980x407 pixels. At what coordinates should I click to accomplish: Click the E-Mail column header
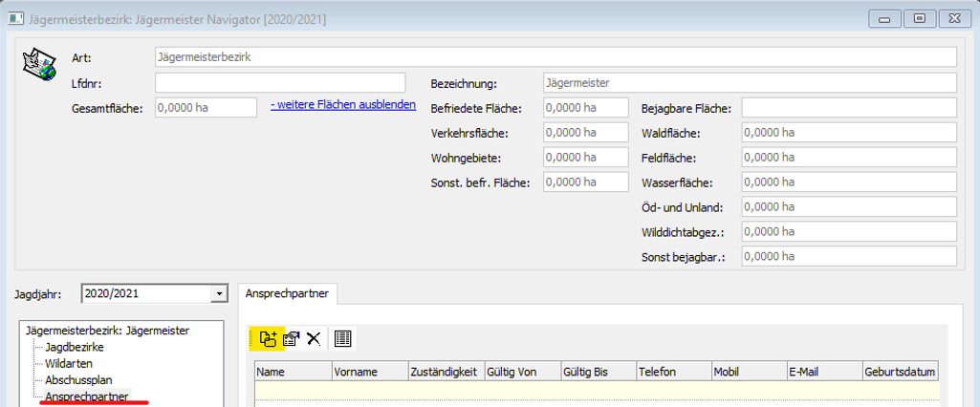tap(822, 371)
